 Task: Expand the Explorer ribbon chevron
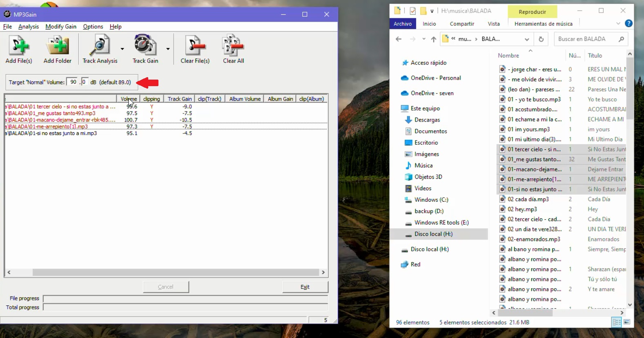(x=618, y=24)
